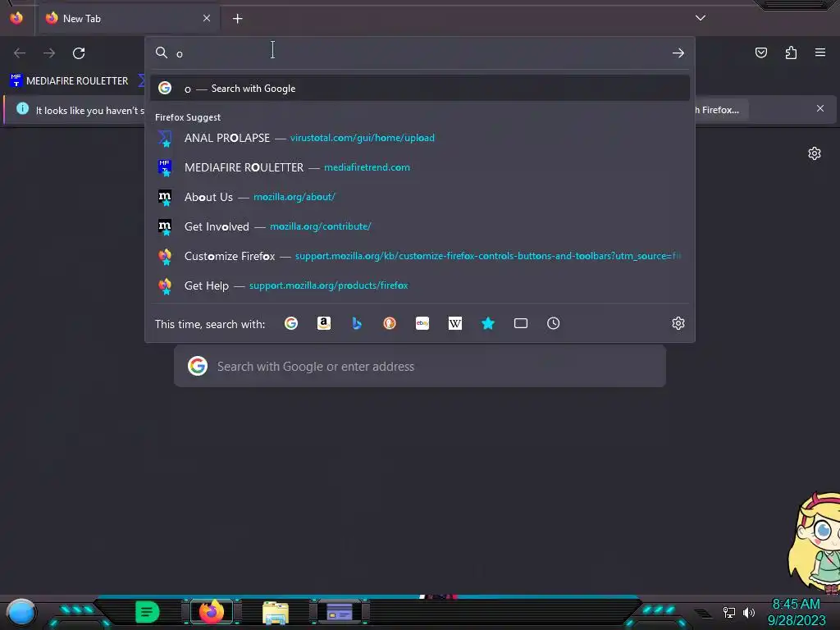
Task: Search this time with Amazon icon
Action: point(323,323)
